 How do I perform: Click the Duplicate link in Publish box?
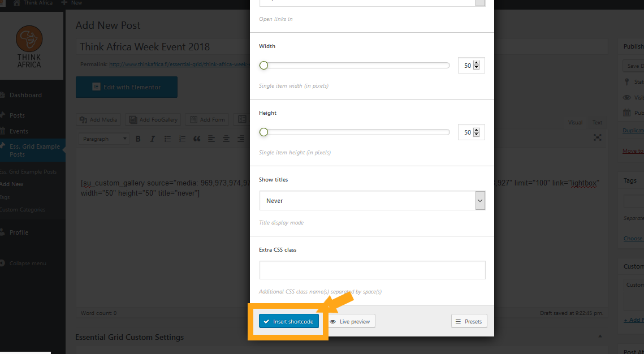point(633,130)
